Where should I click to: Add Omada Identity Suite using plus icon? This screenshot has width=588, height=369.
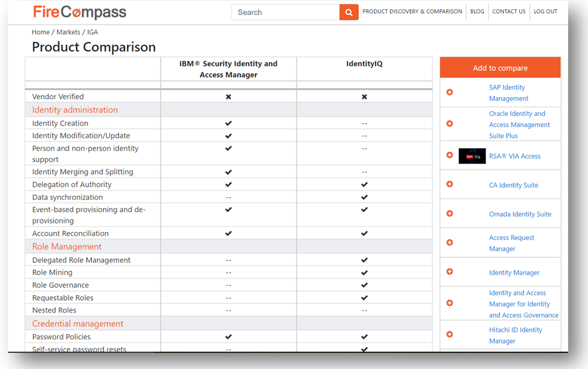pyautogui.click(x=450, y=213)
